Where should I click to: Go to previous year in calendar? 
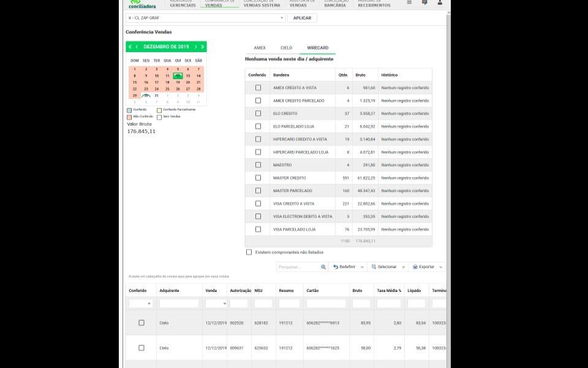tap(130, 47)
